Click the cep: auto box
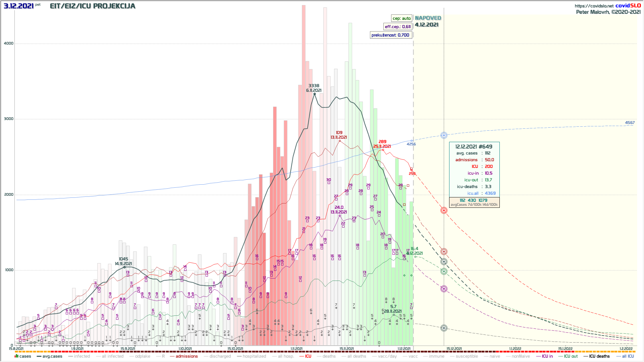This screenshot has height=362, width=644. [401, 18]
